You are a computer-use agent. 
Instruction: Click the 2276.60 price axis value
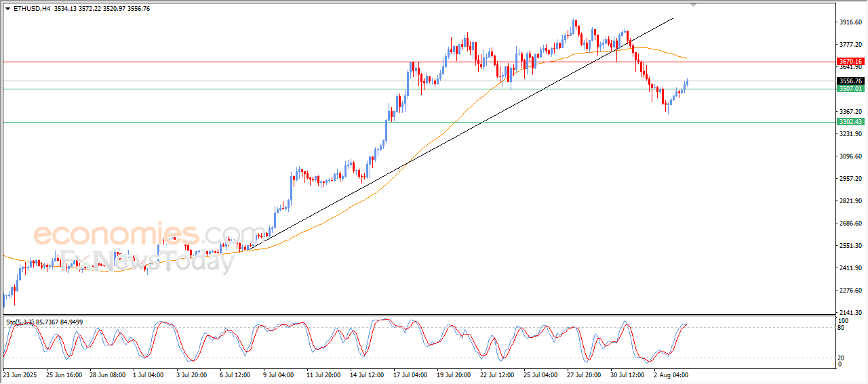850,291
